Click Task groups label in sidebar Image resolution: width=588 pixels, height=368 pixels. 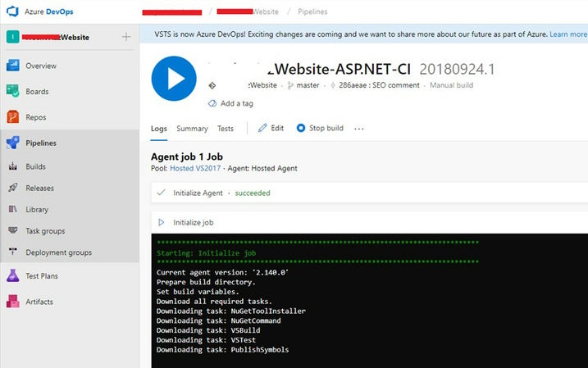[x=45, y=231]
